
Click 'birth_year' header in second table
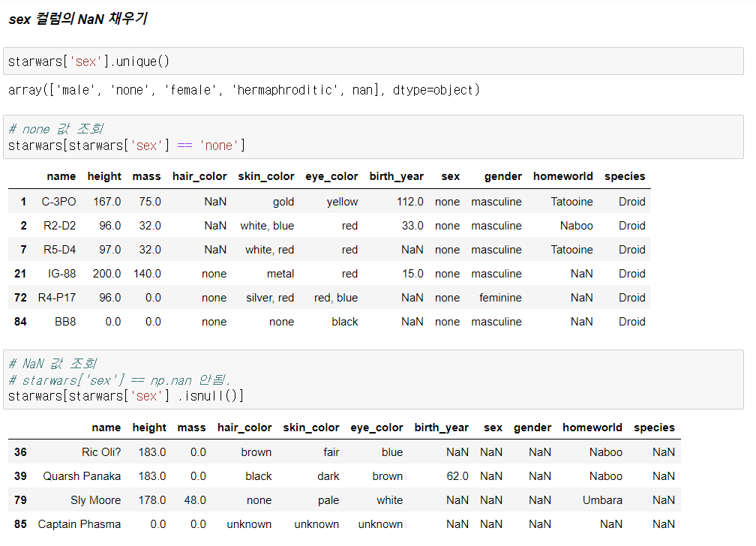[442, 427]
